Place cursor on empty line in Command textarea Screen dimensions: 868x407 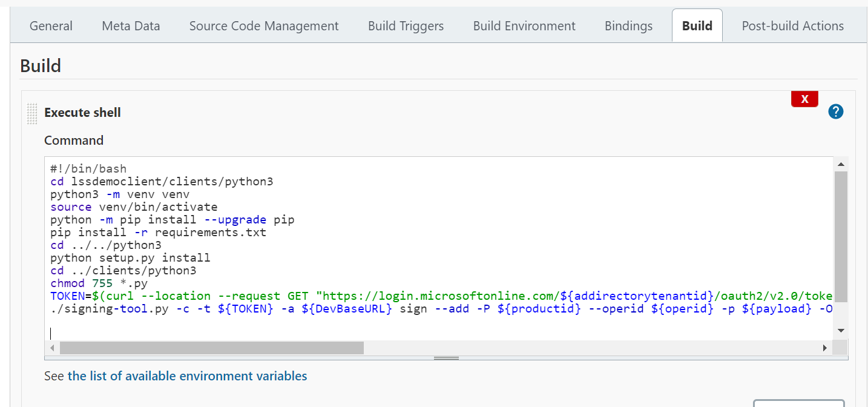tap(242, 333)
